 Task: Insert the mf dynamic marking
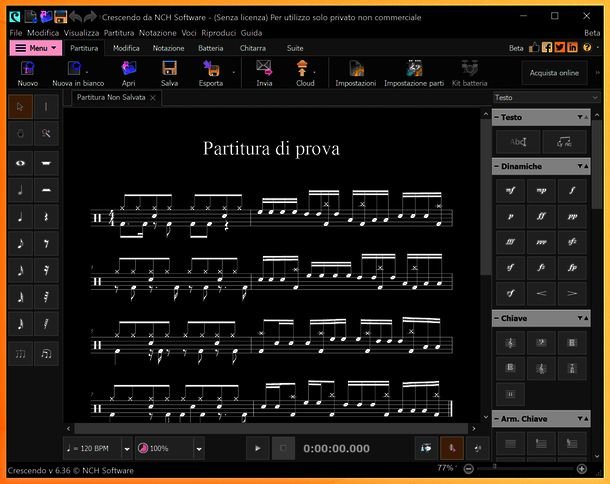(510, 191)
